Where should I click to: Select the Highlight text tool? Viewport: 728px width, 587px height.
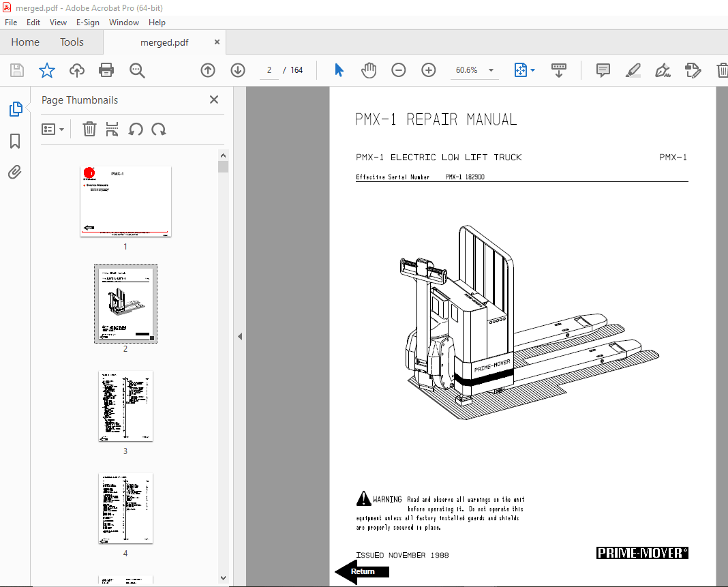[x=633, y=70]
